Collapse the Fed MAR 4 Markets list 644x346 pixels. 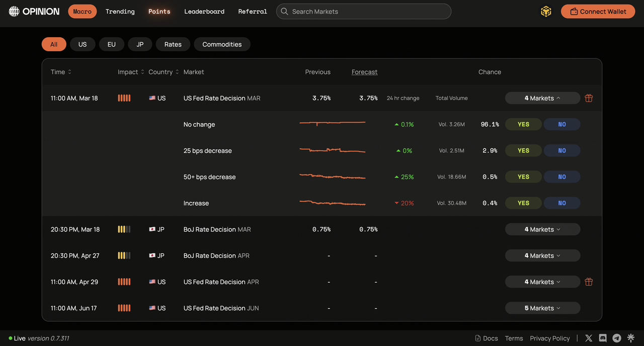[x=542, y=98]
